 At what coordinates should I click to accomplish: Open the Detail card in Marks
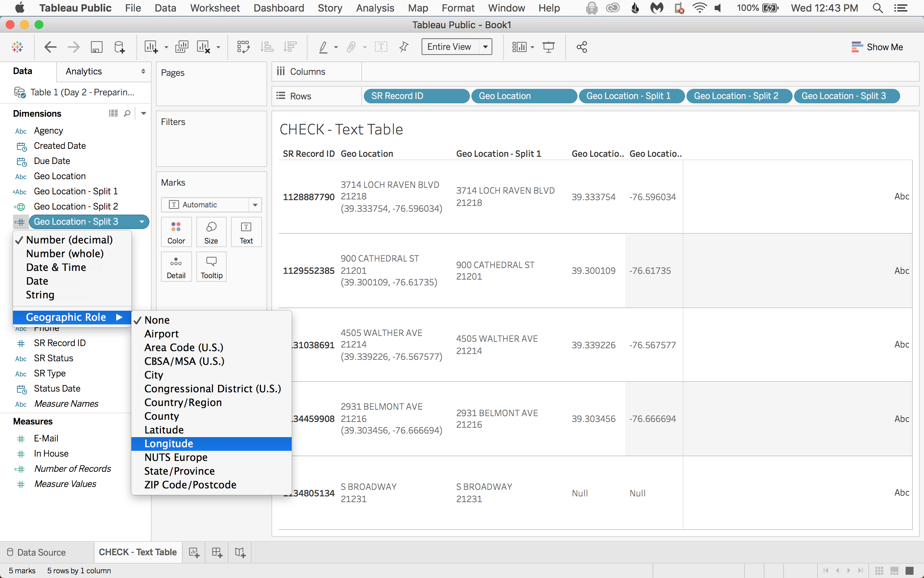pos(176,267)
